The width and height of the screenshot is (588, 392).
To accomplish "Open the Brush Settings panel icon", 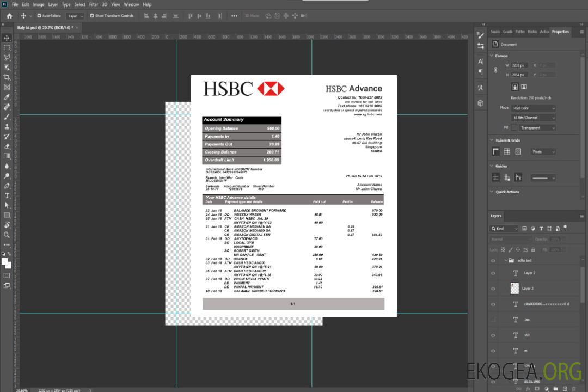I will coord(481,35).
